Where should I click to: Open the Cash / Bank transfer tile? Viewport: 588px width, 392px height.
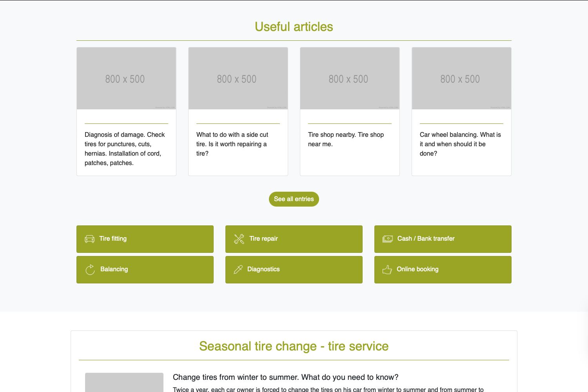tap(443, 239)
